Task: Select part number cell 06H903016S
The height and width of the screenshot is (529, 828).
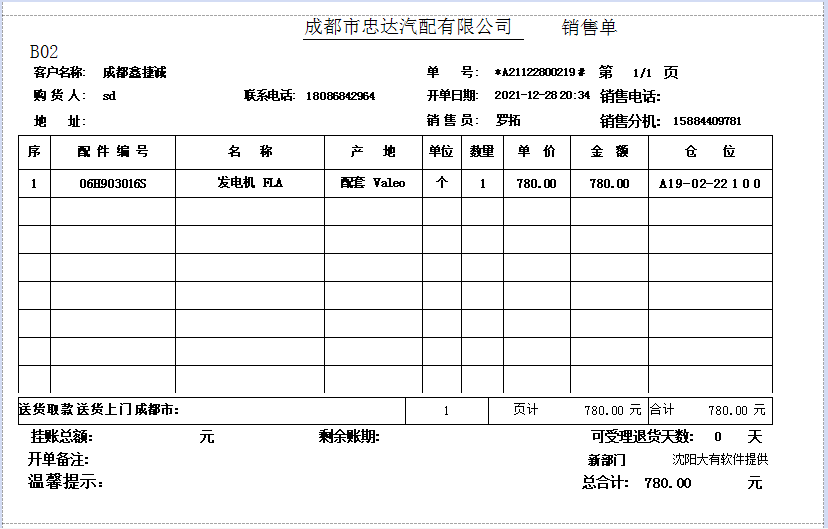Action: (113, 184)
